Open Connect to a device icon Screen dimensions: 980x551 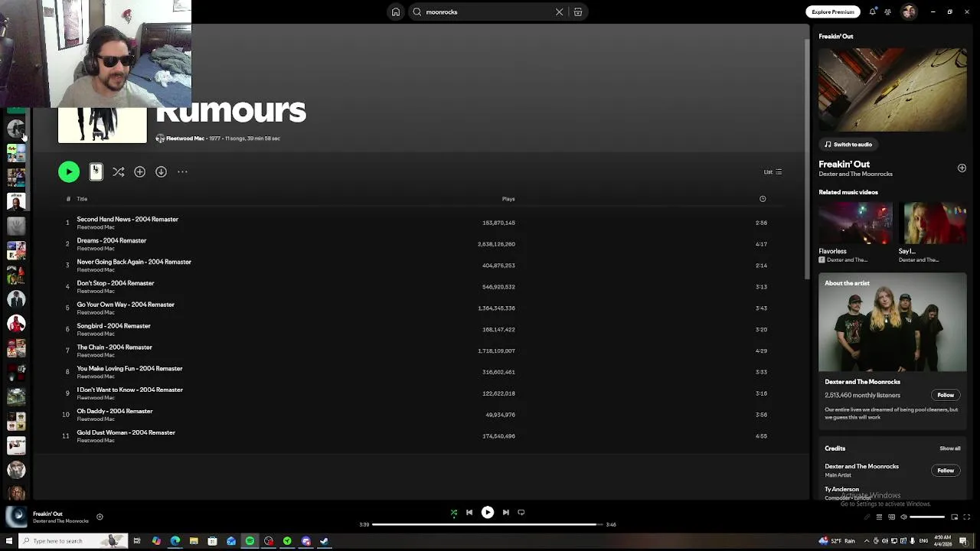coord(891,517)
